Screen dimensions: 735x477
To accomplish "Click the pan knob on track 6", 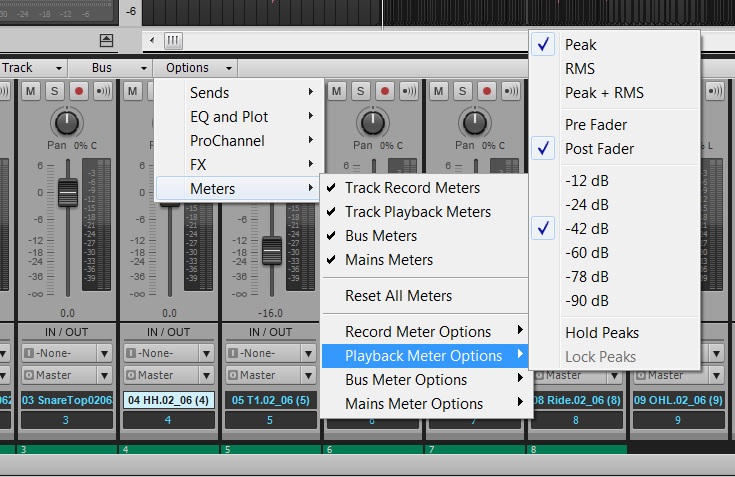I will pos(373,123).
